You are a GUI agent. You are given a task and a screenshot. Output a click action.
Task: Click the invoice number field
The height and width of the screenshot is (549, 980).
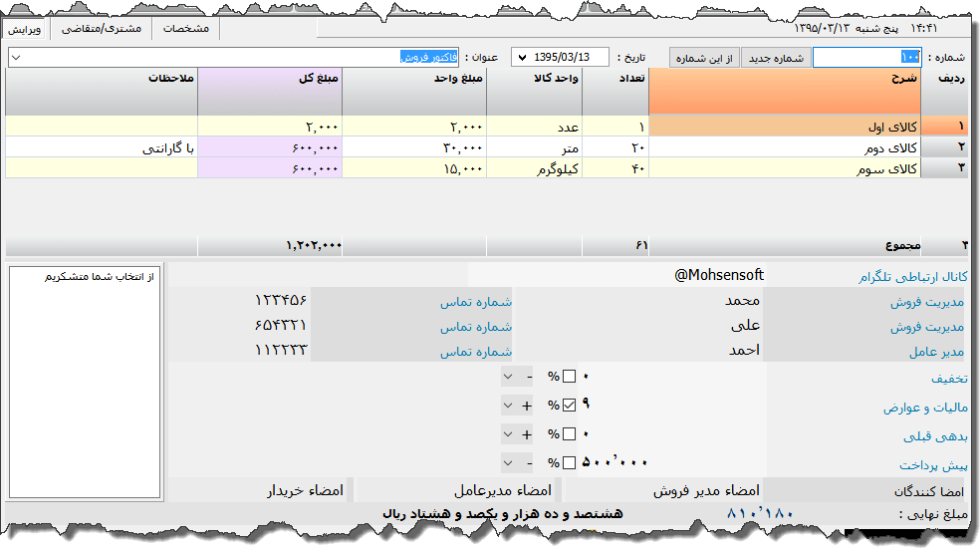coord(865,58)
